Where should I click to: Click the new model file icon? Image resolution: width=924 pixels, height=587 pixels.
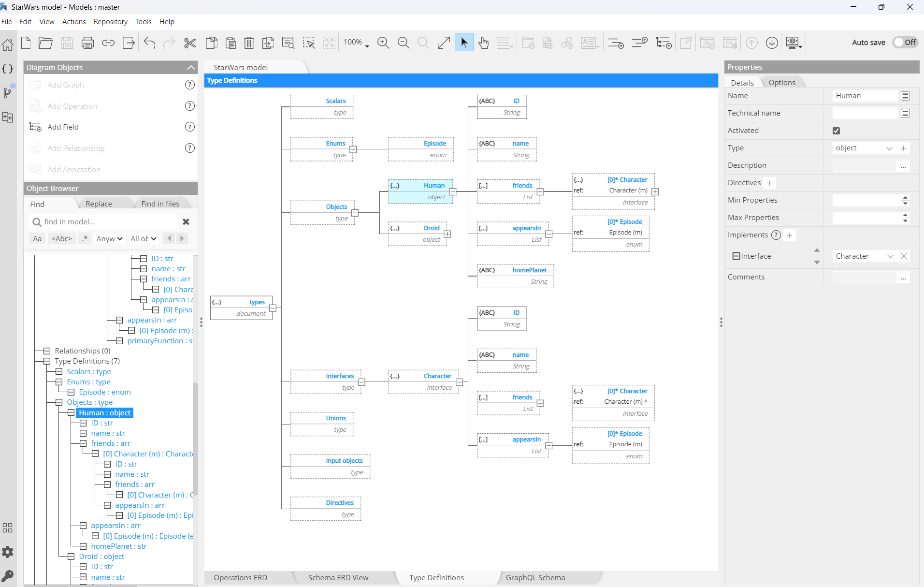26,43
